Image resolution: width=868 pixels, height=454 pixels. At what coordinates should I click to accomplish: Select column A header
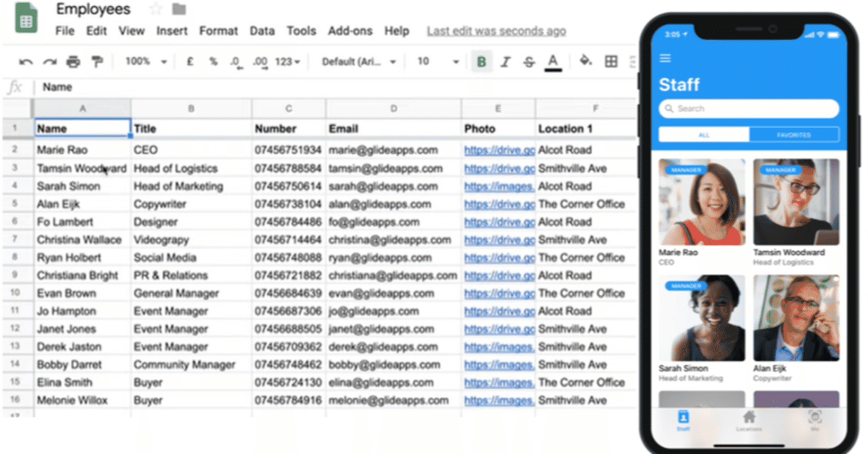click(x=82, y=109)
